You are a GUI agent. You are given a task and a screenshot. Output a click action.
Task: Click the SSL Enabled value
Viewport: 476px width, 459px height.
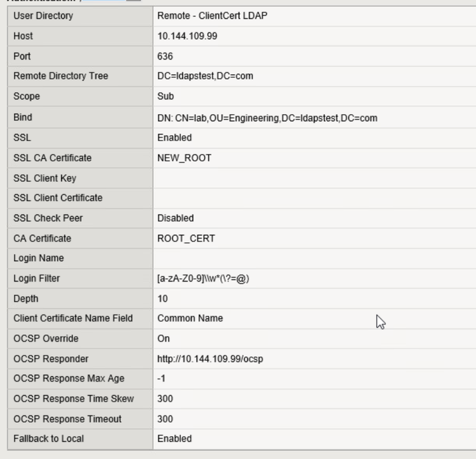click(x=175, y=138)
